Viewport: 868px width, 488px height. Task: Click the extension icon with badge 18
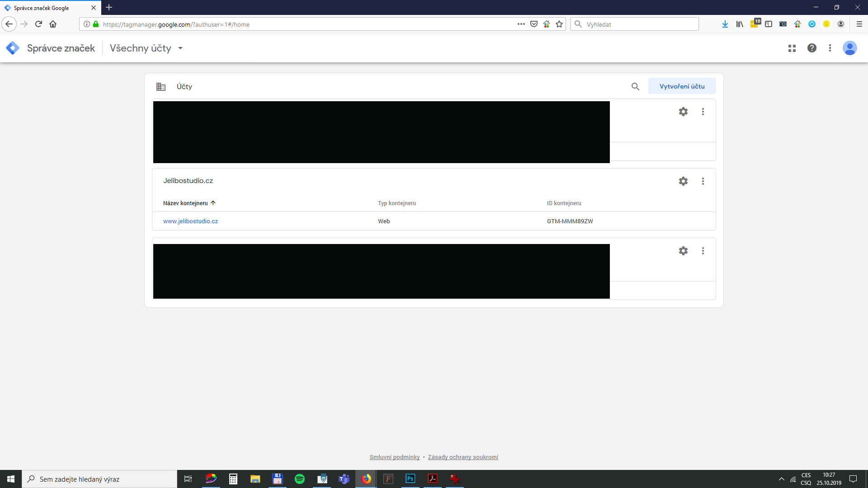click(755, 23)
